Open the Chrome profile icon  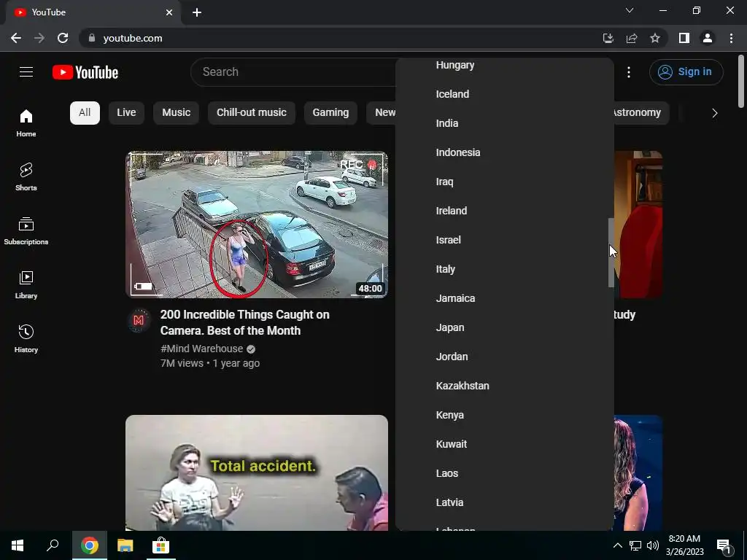click(708, 38)
